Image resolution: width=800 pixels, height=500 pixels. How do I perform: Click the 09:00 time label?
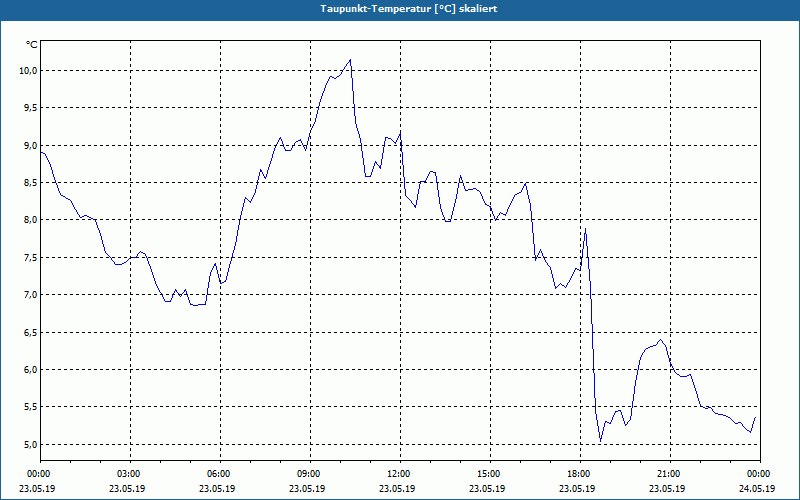[x=310, y=474]
